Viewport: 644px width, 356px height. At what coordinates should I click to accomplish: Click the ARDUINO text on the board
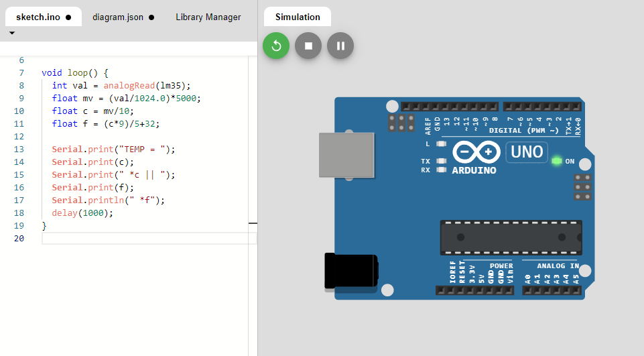coord(474,170)
